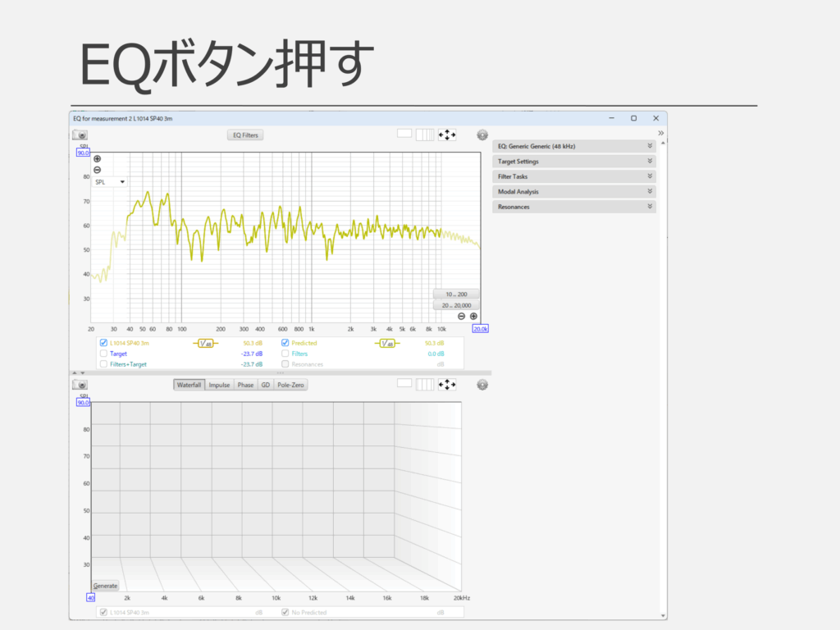This screenshot has width=840, height=630.
Task: Zoom out horizontally with the bottom-right minus icon
Action: click(x=461, y=317)
